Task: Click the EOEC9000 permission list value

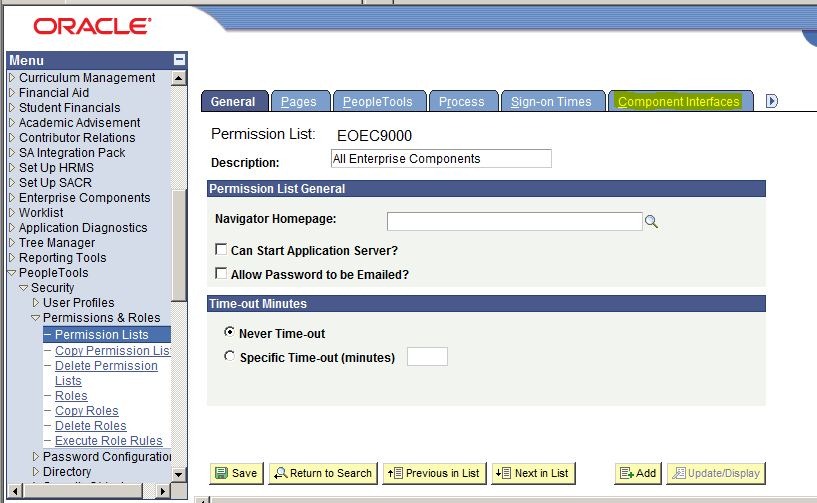Action: 375,136
